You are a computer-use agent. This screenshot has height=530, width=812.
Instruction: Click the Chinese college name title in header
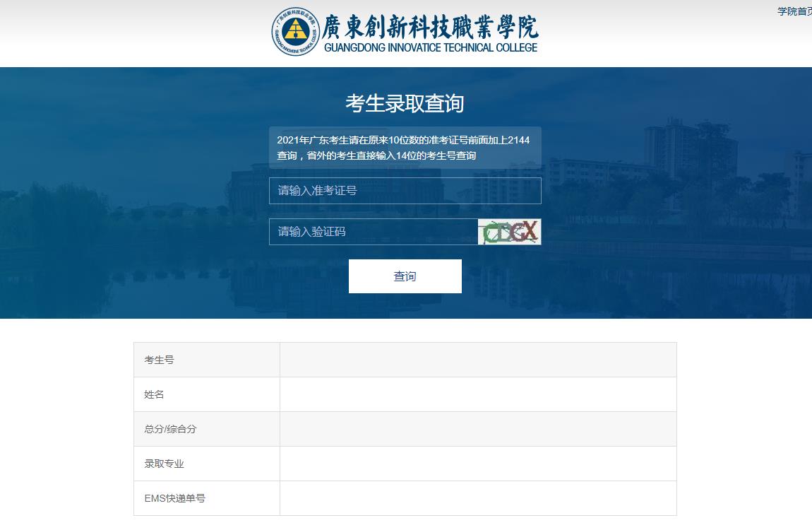tap(430, 26)
